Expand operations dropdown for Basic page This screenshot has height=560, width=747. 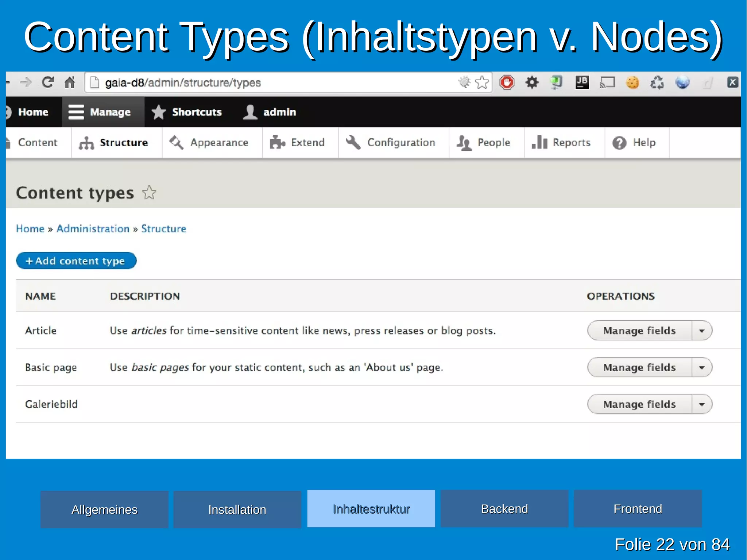coord(702,367)
